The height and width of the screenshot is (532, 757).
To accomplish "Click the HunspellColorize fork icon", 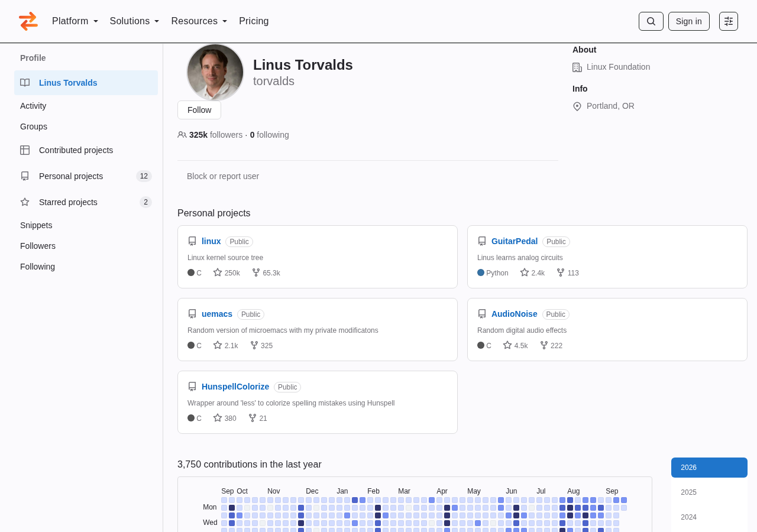I will tap(253, 418).
